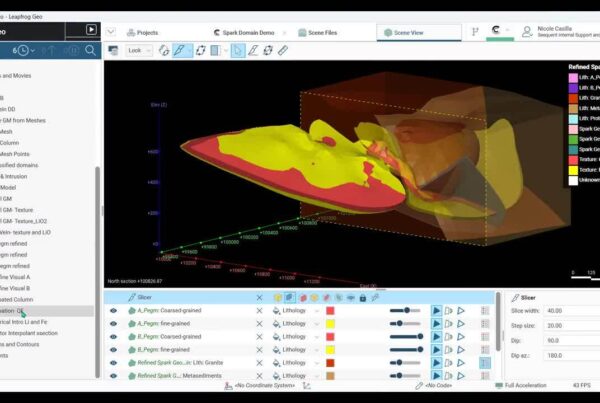The image size is (600, 403).
Task: Hide B_Pegm Coarsed-grained with its eye icon
Action: click(113, 337)
